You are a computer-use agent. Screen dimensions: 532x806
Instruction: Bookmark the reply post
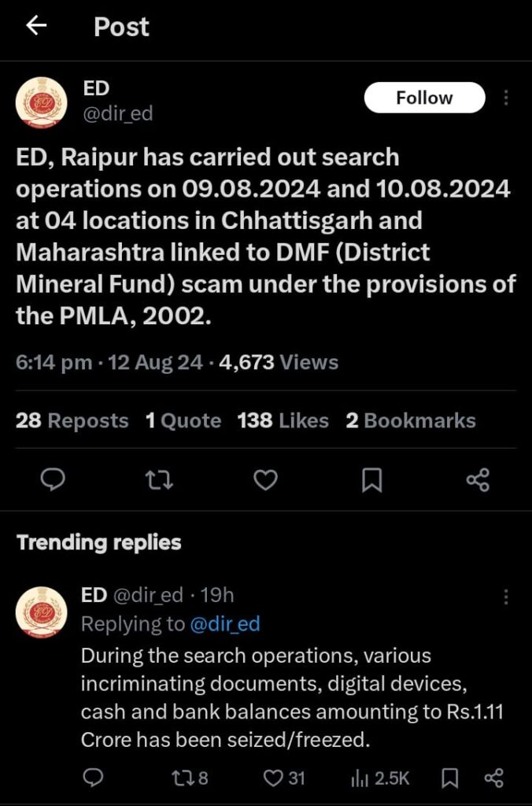pyautogui.click(x=450, y=778)
